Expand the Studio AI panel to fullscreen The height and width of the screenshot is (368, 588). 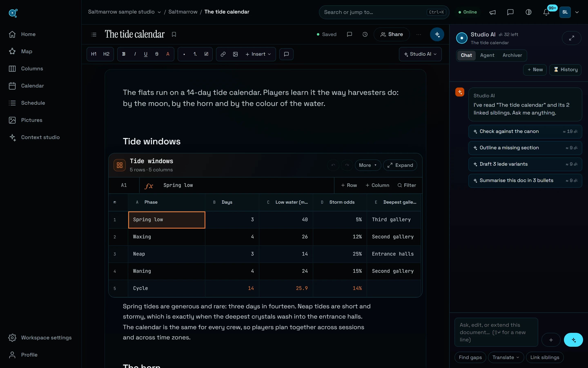[571, 38]
